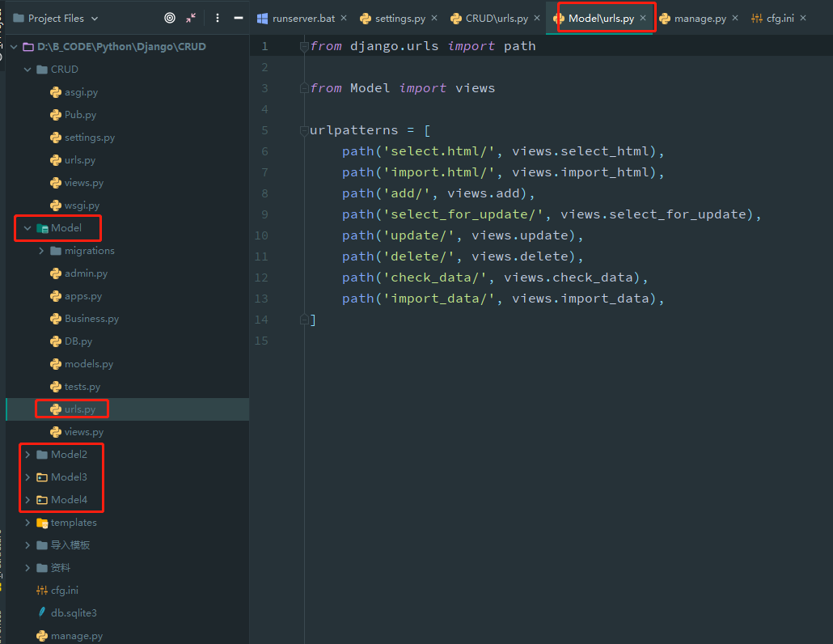The width and height of the screenshot is (833, 644).
Task: Collapse the CRUD package folder
Action: (27, 69)
